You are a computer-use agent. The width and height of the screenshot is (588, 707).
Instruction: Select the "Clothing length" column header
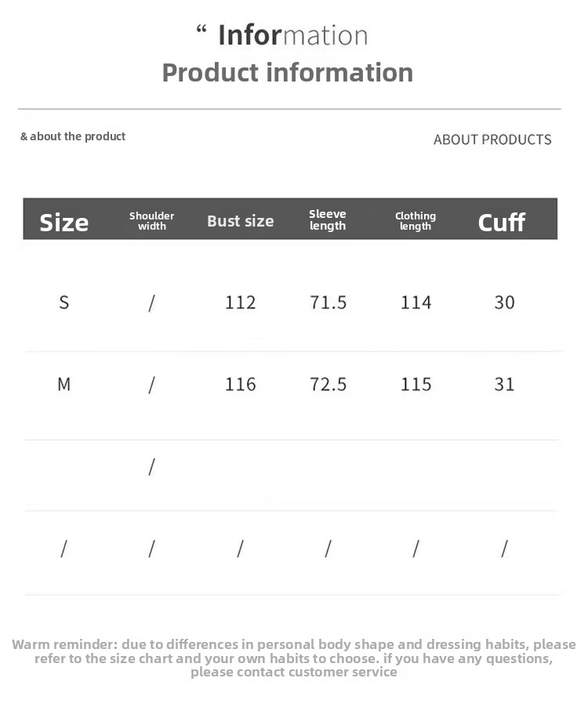(x=416, y=221)
